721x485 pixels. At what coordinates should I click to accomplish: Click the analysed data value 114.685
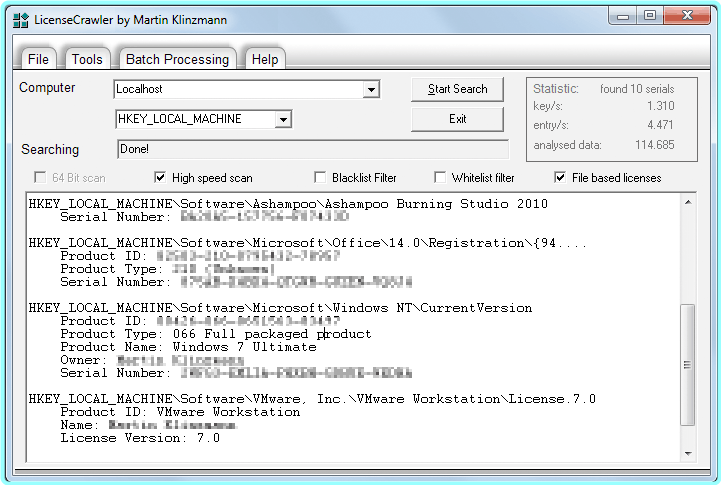pos(655,145)
